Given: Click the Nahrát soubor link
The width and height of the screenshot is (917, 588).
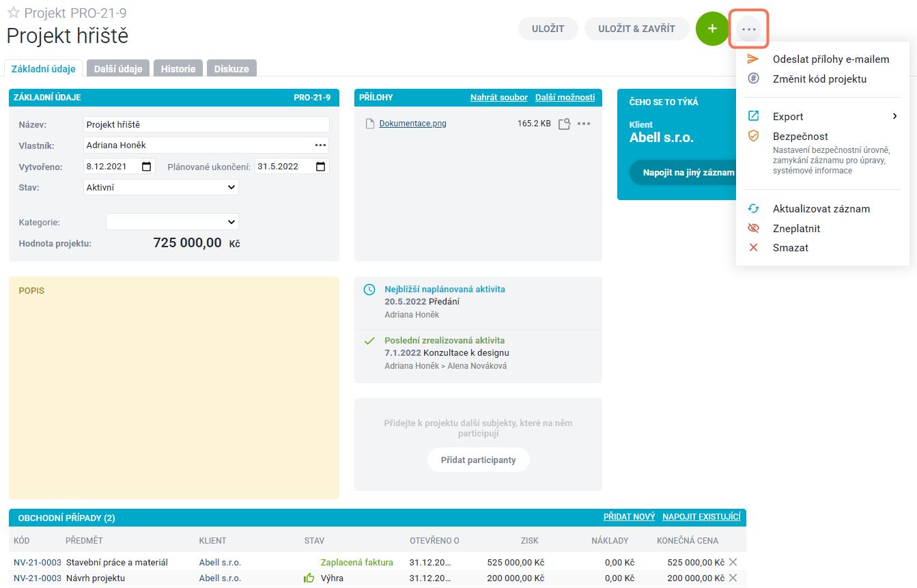Looking at the screenshot, I should tap(499, 97).
